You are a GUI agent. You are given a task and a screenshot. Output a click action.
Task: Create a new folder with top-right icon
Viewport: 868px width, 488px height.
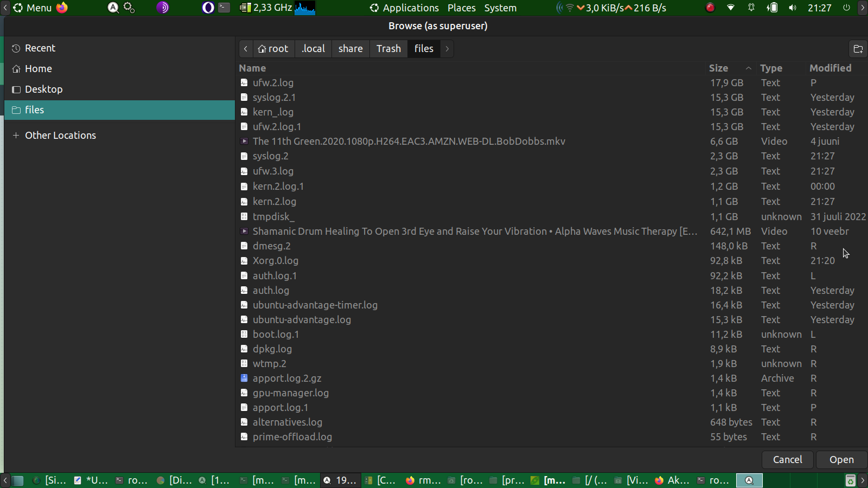coord(858,49)
